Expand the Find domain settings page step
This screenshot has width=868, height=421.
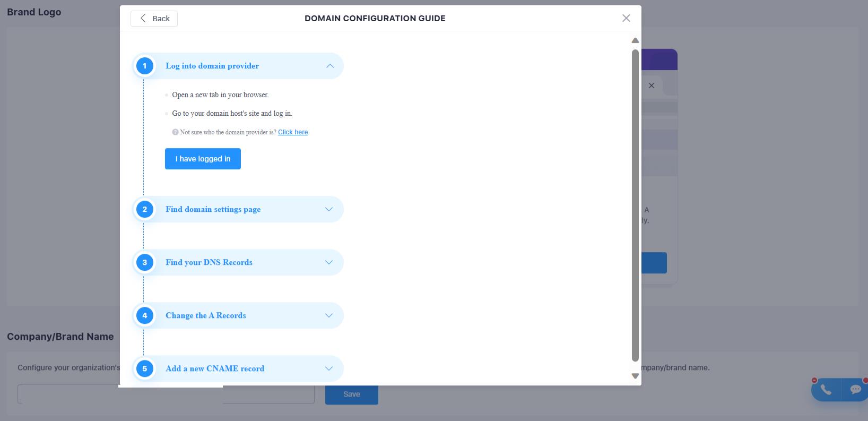329,209
